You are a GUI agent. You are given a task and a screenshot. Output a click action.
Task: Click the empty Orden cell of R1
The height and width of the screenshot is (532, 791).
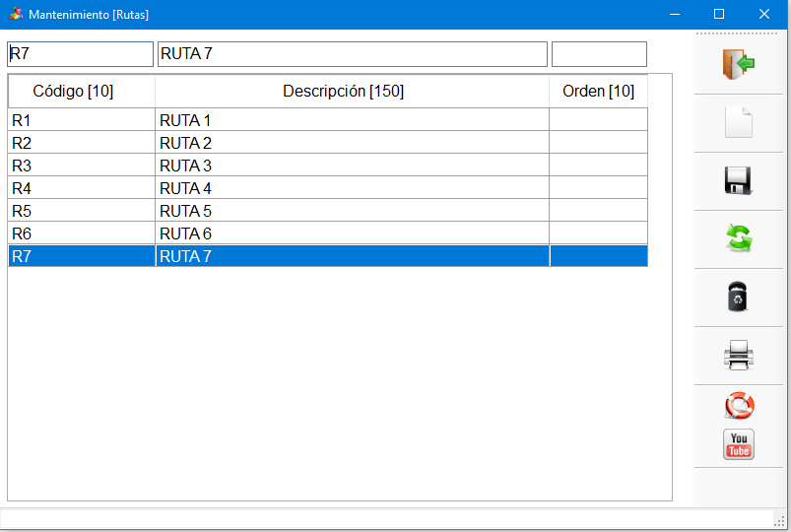pos(599,120)
